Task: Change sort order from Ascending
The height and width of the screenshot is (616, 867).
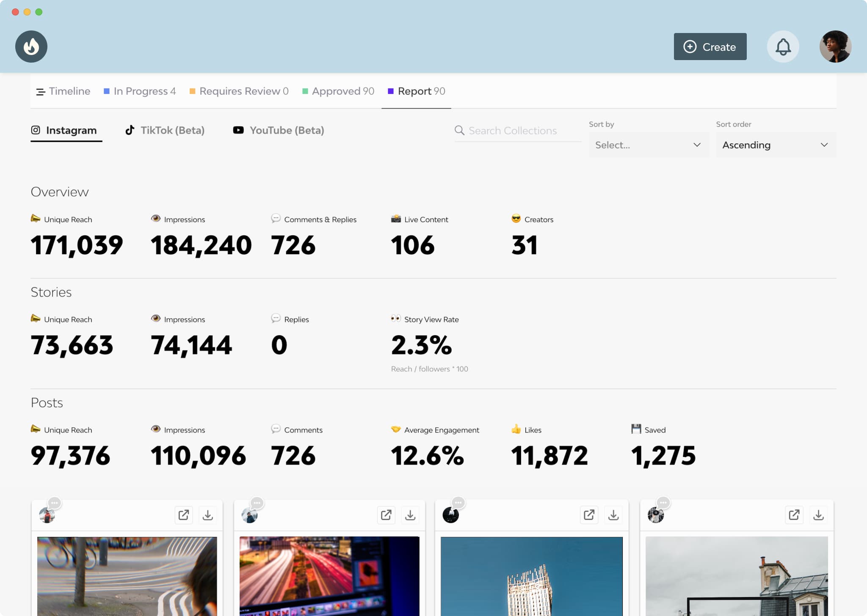Action: (776, 145)
